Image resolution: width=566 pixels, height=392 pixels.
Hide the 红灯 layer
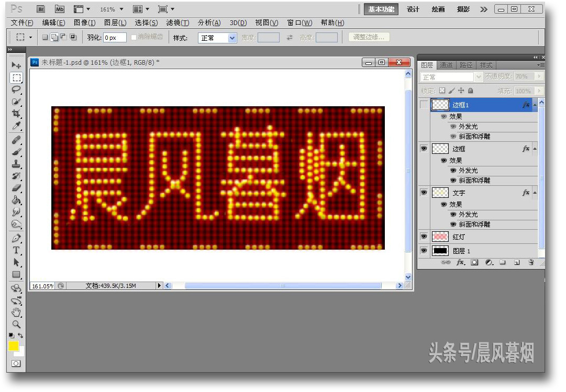[424, 237]
